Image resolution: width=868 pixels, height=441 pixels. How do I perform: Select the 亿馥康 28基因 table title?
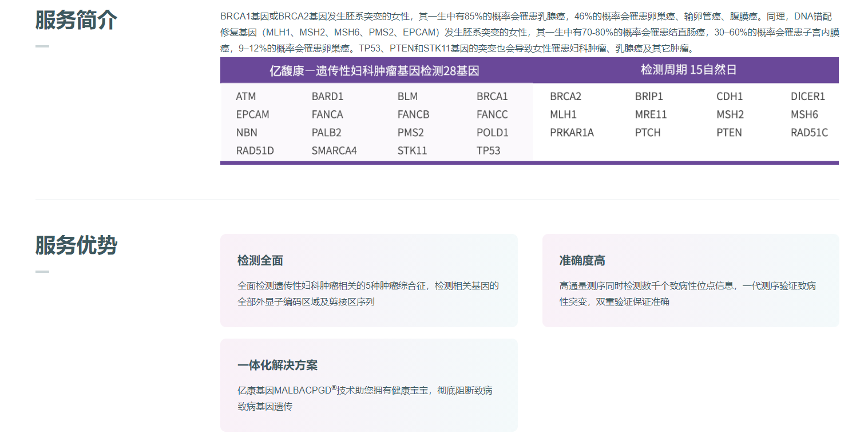click(x=374, y=71)
